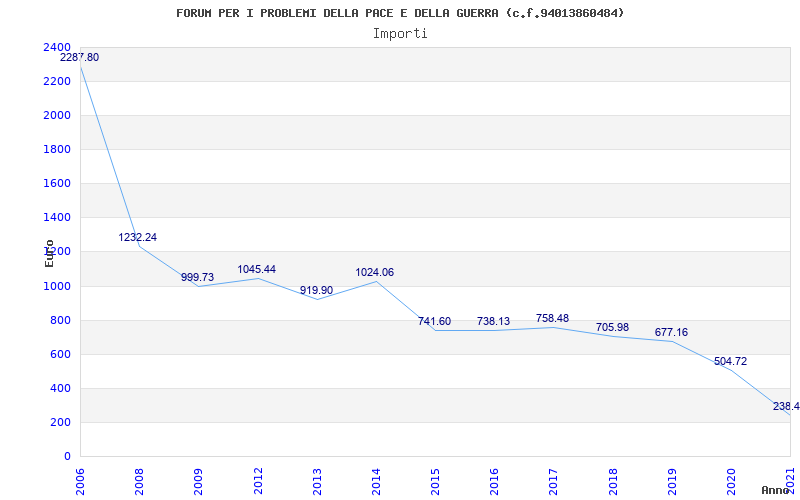The image size is (800, 500).
Task: Select data label 1024.06
Action: [x=374, y=272]
